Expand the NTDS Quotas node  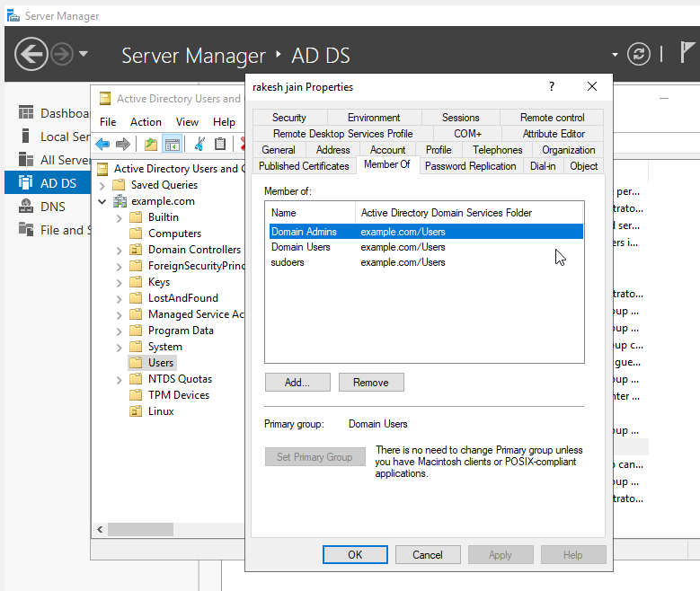coord(120,380)
